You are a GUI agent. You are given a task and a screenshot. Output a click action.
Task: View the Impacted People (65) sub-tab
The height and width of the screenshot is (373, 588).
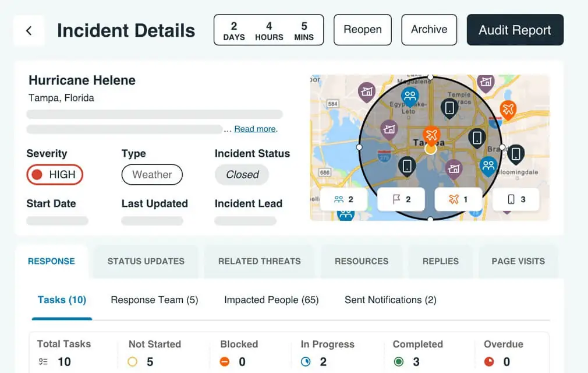point(271,300)
